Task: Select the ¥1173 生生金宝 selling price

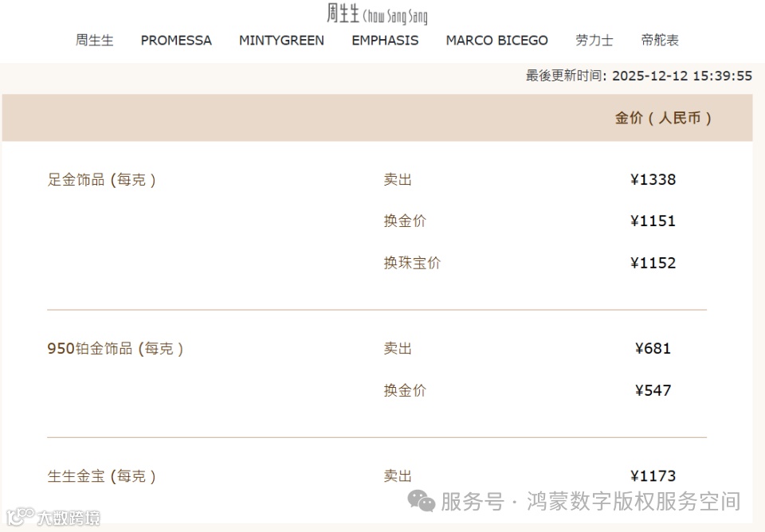Action: (x=653, y=476)
